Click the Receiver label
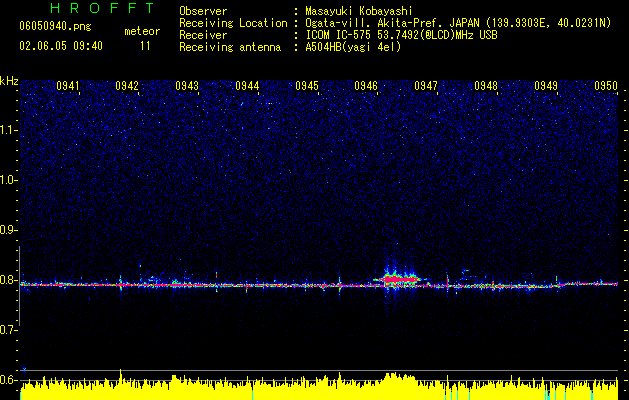This screenshot has width=629, height=400. [203, 35]
